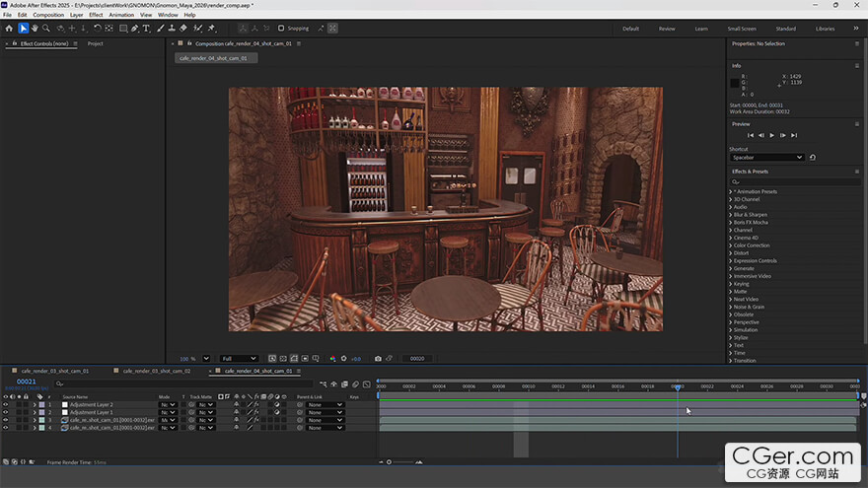Select the Pen tool
Image resolution: width=868 pixels, height=488 pixels.
[x=135, y=29]
